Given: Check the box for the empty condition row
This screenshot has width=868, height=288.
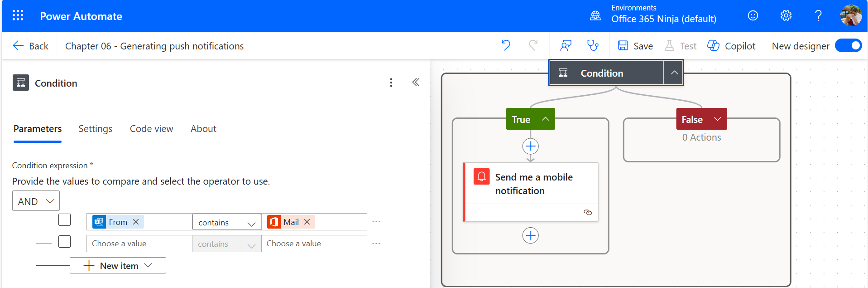Looking at the screenshot, I should click(x=65, y=242).
